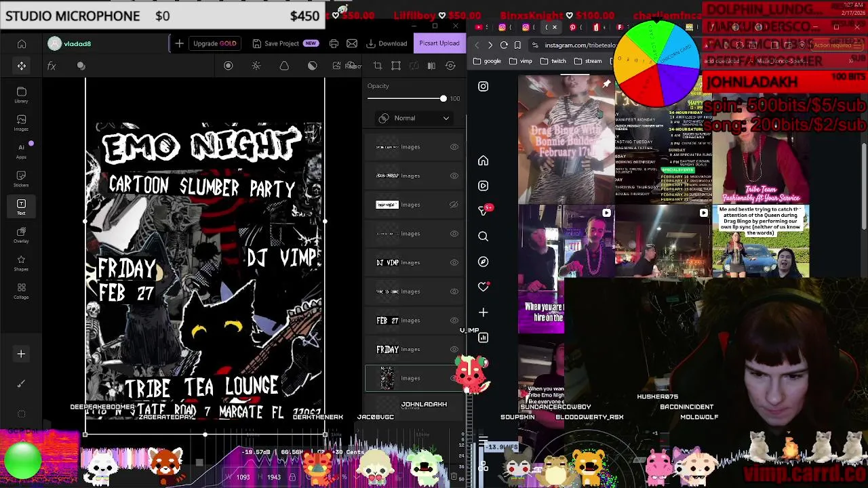Bookmark the current Instagram page
The image size is (868, 488).
517,45
